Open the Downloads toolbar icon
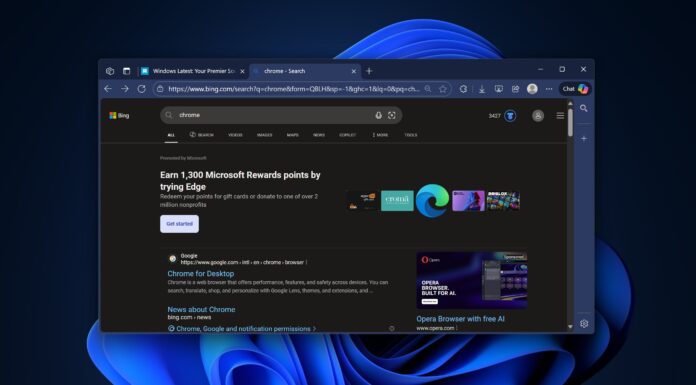This screenshot has width=696, height=385. pyautogui.click(x=482, y=89)
